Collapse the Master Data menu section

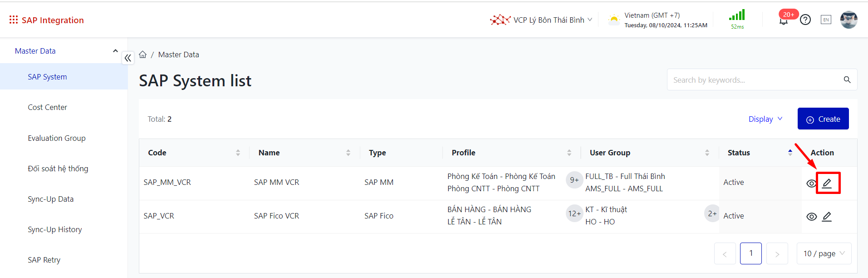click(115, 51)
